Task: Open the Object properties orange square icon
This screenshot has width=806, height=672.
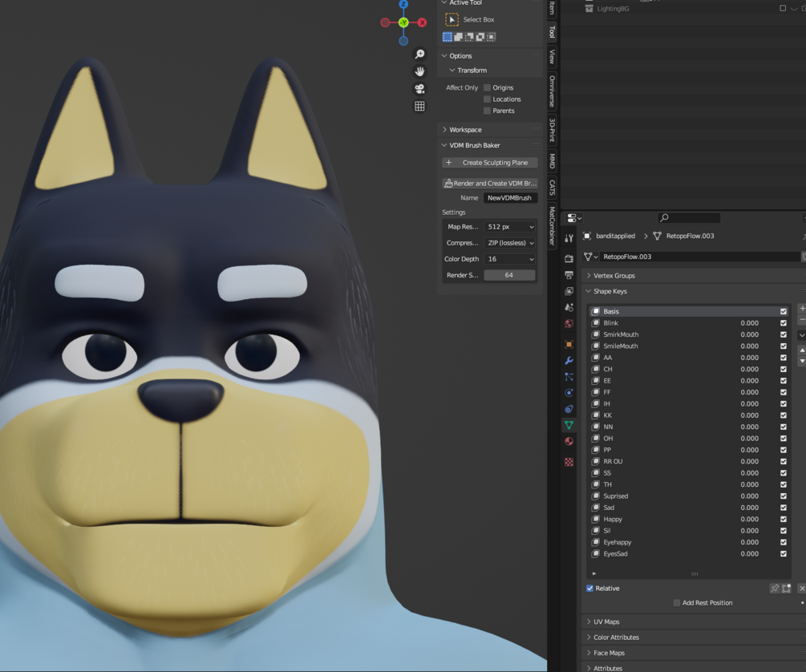Action: 569,344
